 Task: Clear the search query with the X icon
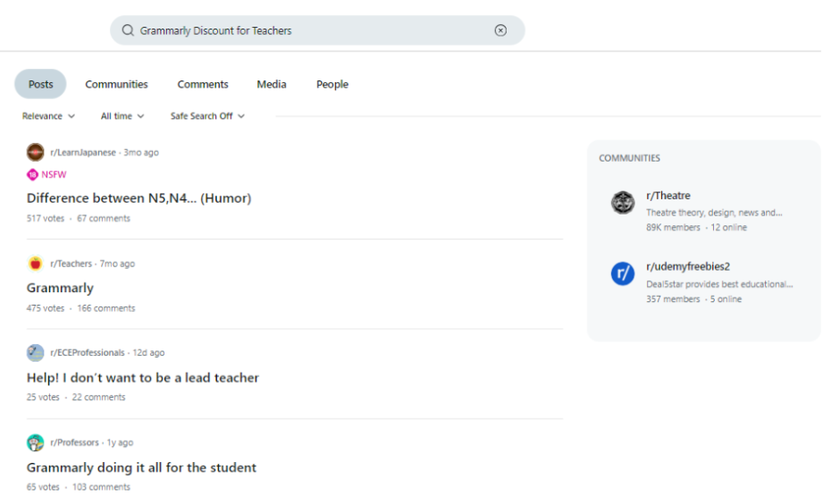point(500,30)
